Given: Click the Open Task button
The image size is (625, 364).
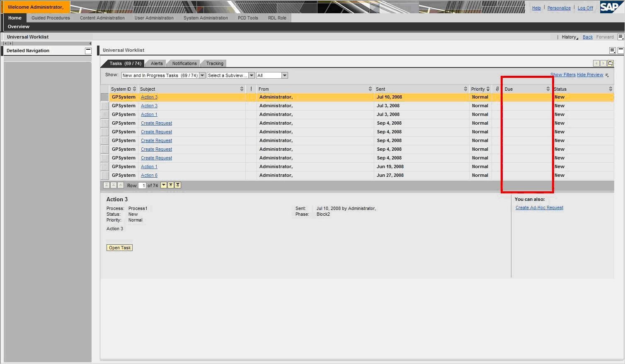Looking at the screenshot, I should point(120,248).
